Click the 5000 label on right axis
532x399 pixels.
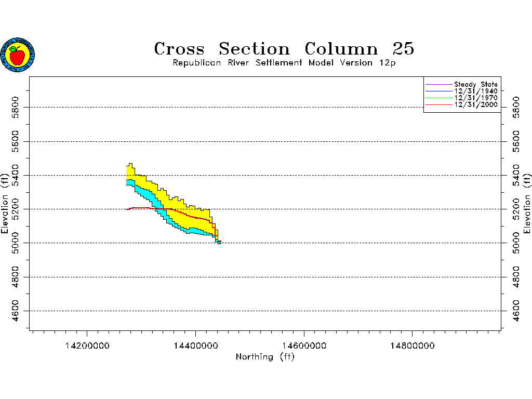click(x=516, y=243)
